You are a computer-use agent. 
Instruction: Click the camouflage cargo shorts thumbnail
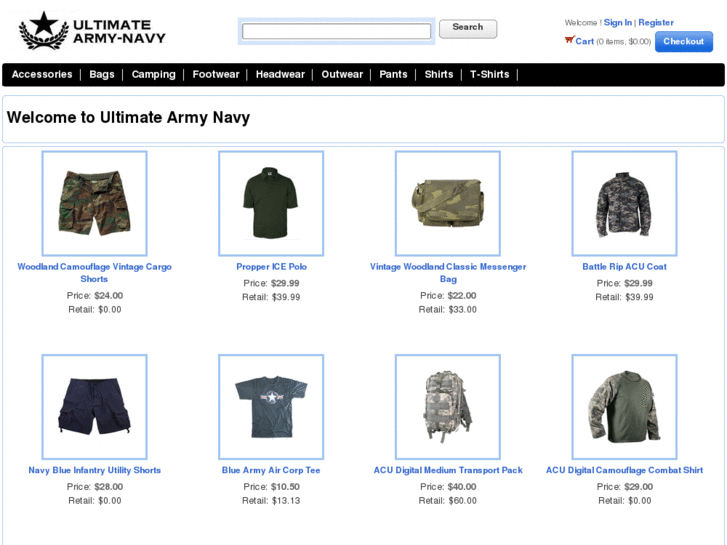tap(95, 203)
